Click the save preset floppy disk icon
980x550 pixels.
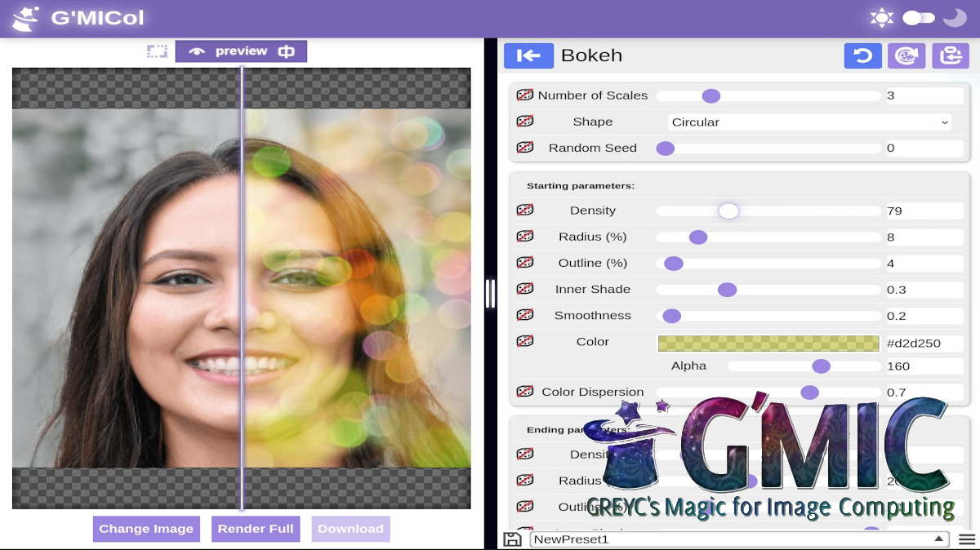pyautogui.click(x=512, y=539)
